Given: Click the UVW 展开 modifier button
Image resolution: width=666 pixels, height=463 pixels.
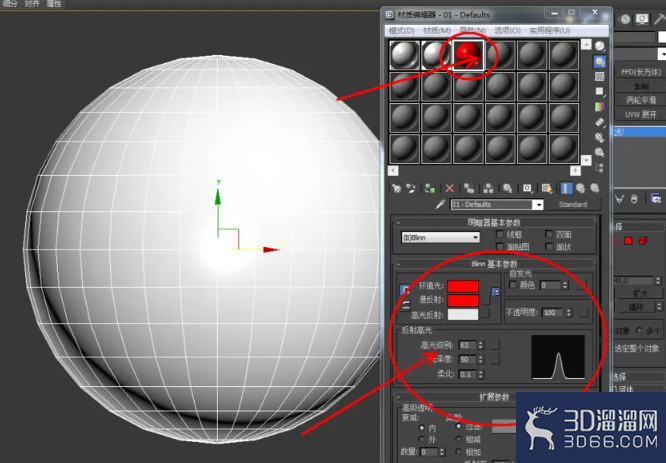Looking at the screenshot, I should point(641,115).
